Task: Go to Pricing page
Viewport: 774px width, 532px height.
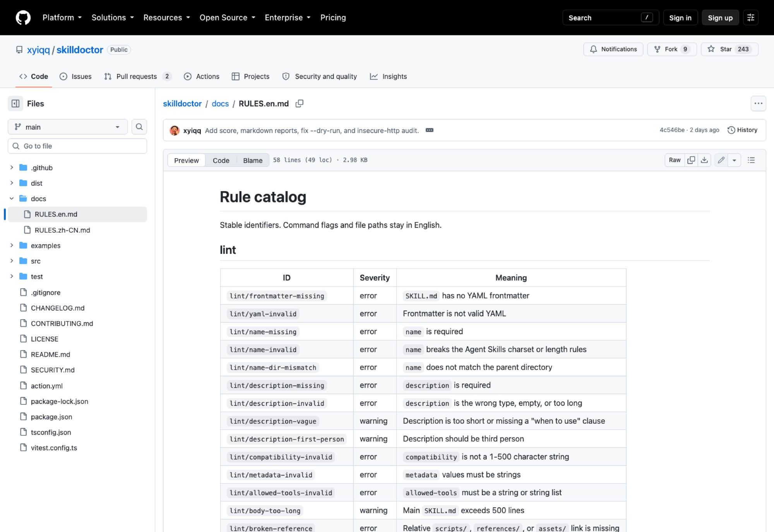Action: point(333,18)
